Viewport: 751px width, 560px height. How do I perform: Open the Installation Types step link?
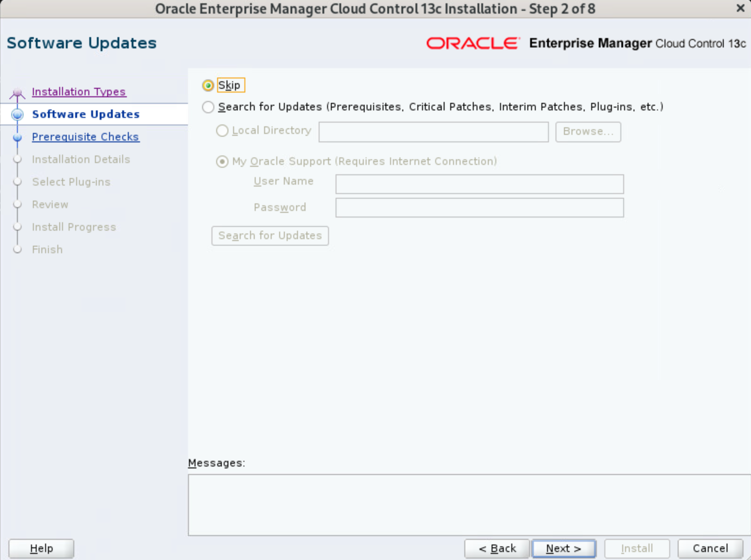79,92
